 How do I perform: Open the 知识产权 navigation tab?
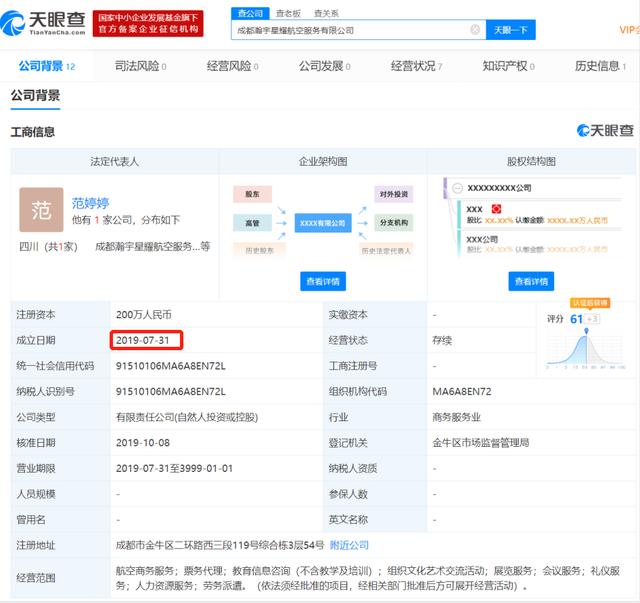pos(509,66)
